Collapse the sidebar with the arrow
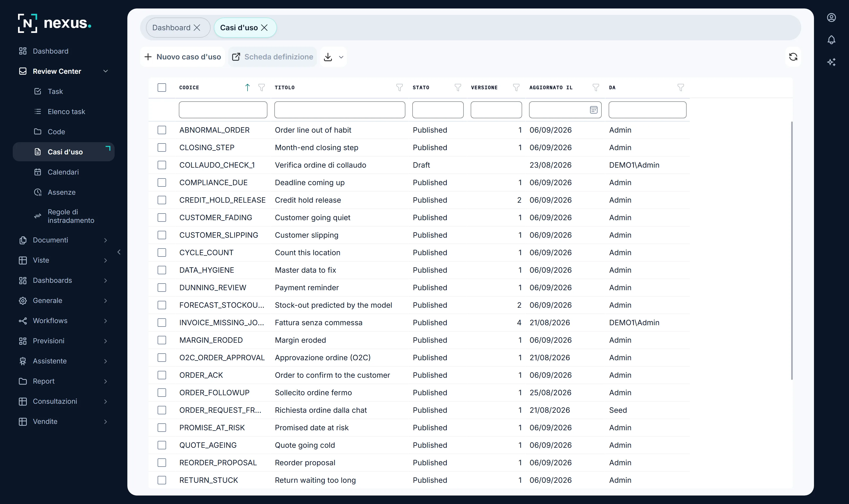This screenshot has width=849, height=504. pos(119,252)
